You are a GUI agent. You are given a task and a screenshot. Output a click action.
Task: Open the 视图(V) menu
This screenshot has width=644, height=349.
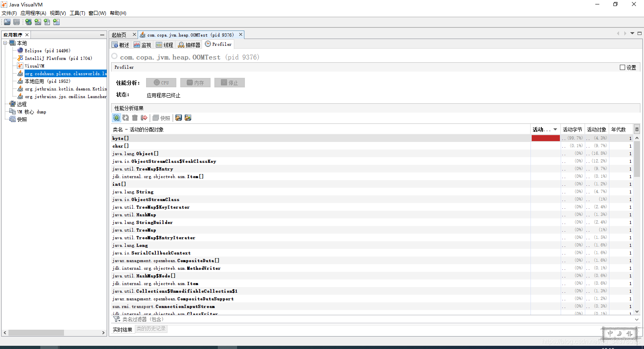pos(58,13)
